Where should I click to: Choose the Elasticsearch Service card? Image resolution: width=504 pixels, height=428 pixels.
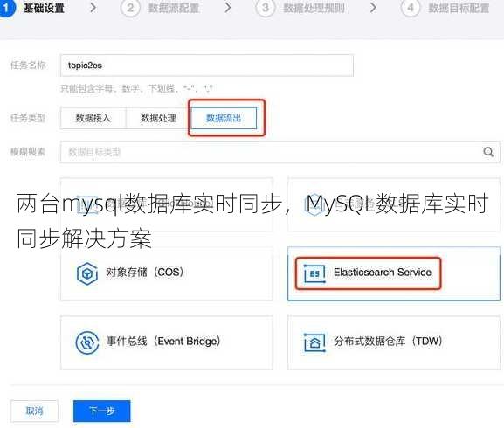(394, 273)
